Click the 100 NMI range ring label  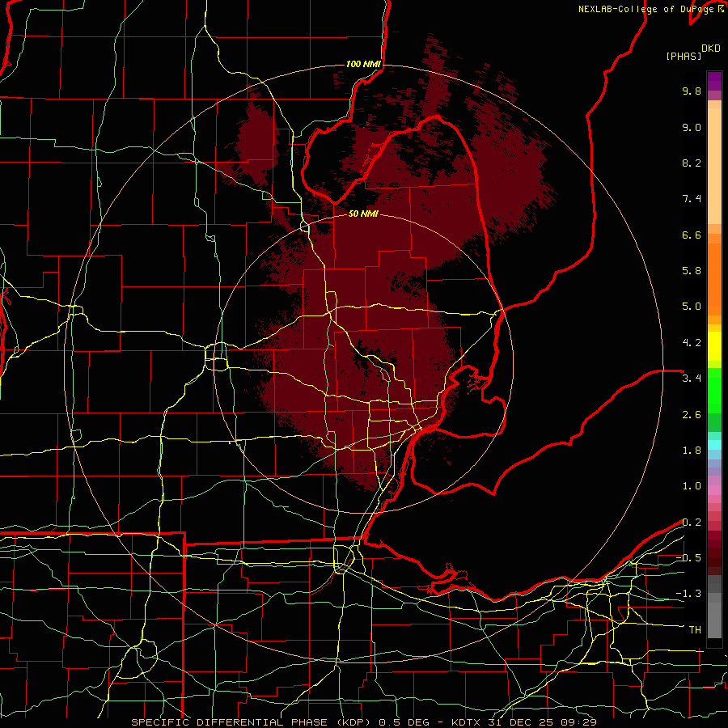363,64
